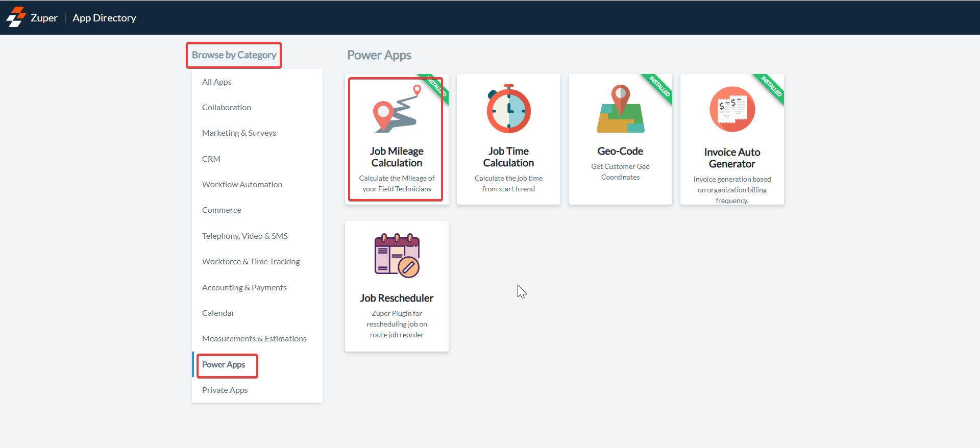Screen dimensions: 980x448
Task: Click the Installed ribbon on Geo-Code card
Action: point(658,87)
